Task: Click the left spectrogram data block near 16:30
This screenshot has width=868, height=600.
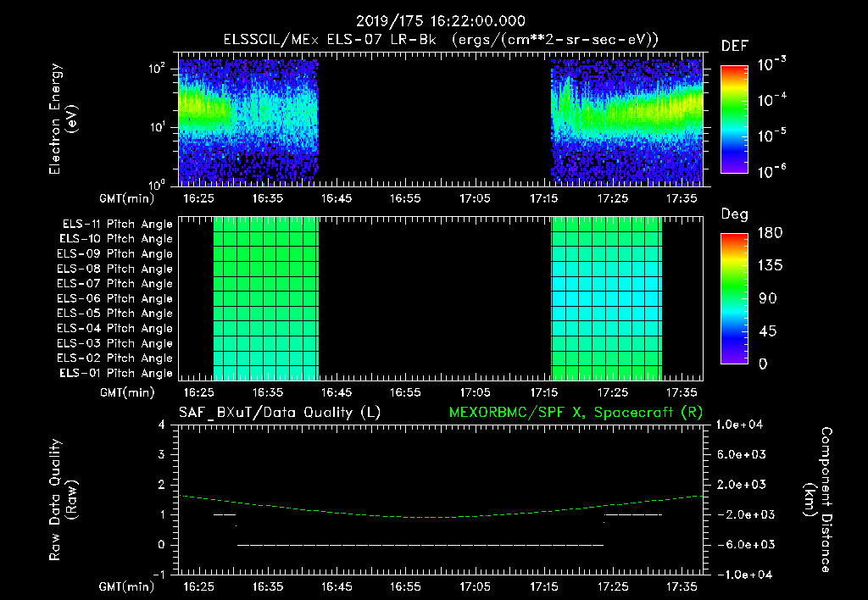Action: 248,122
